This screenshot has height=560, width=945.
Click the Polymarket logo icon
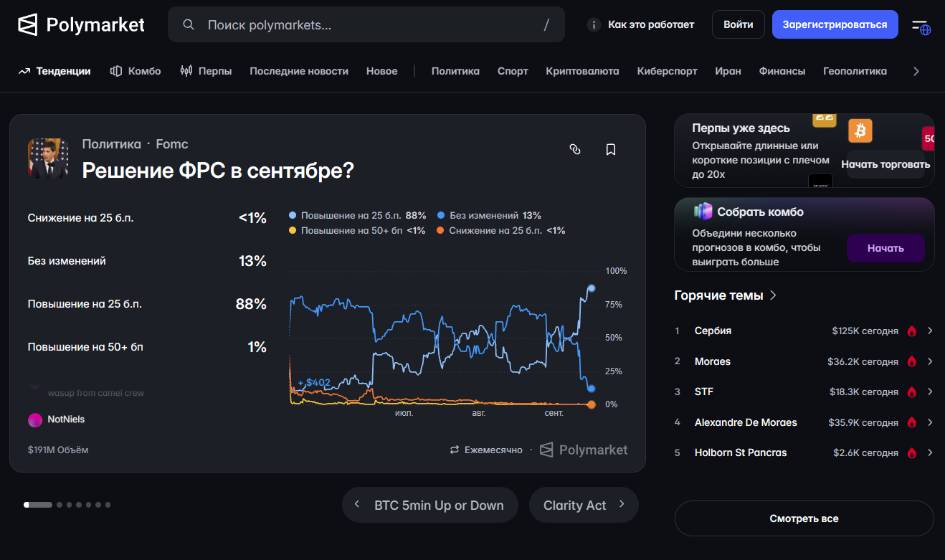[x=28, y=25]
